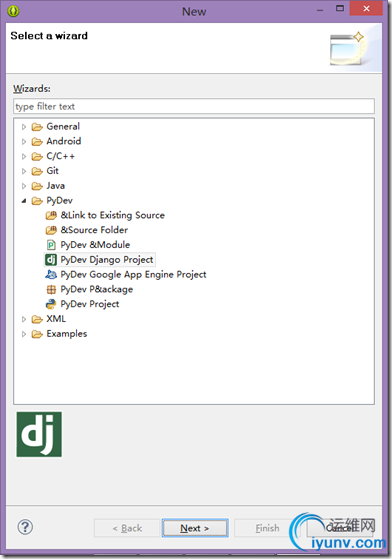Select the XML tree label
This screenshot has height=559, width=392.
[x=56, y=319]
